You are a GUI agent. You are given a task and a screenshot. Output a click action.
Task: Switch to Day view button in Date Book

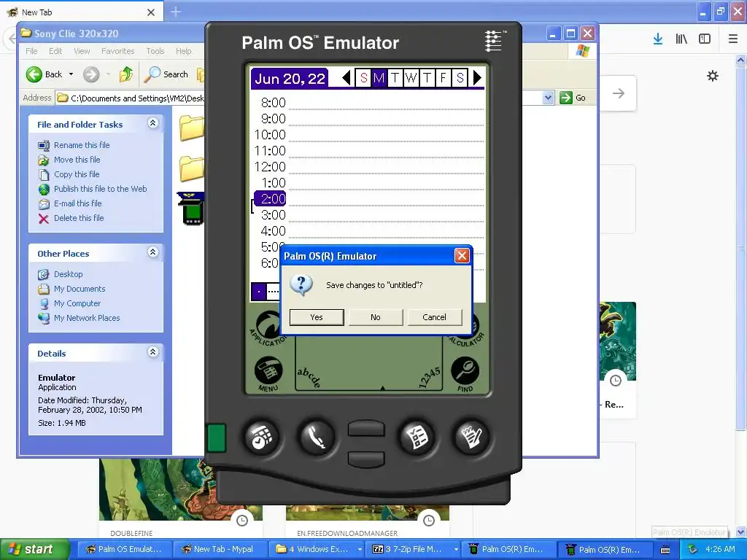[259, 291]
